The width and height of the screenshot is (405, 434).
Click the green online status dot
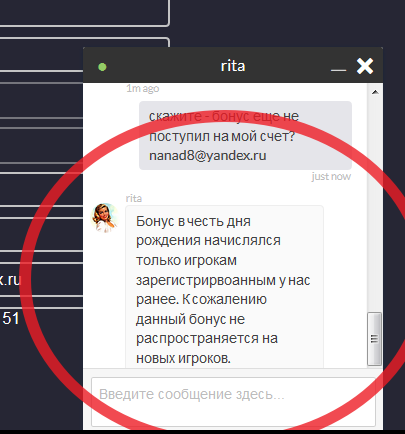(x=102, y=67)
